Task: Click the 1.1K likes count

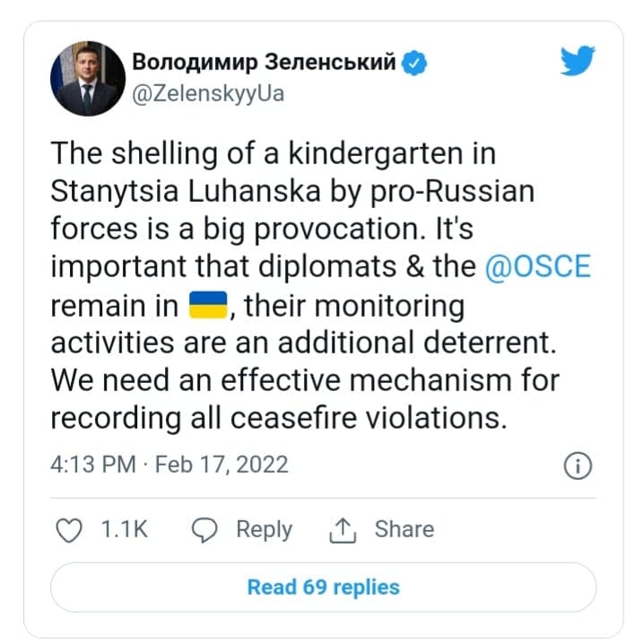Action: 124,529
